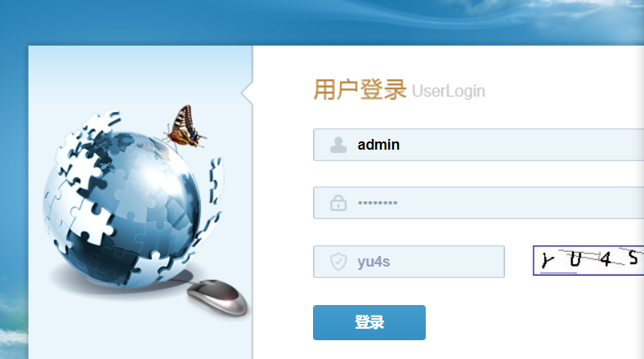The width and height of the screenshot is (644, 359).
Task: Click the blue 登录 login button
Action: (x=369, y=322)
